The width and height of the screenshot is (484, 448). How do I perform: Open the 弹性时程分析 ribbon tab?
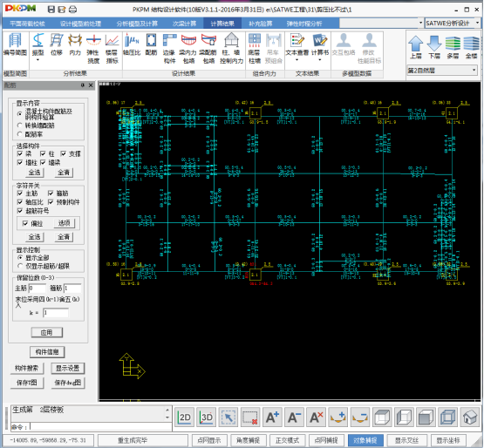[304, 24]
